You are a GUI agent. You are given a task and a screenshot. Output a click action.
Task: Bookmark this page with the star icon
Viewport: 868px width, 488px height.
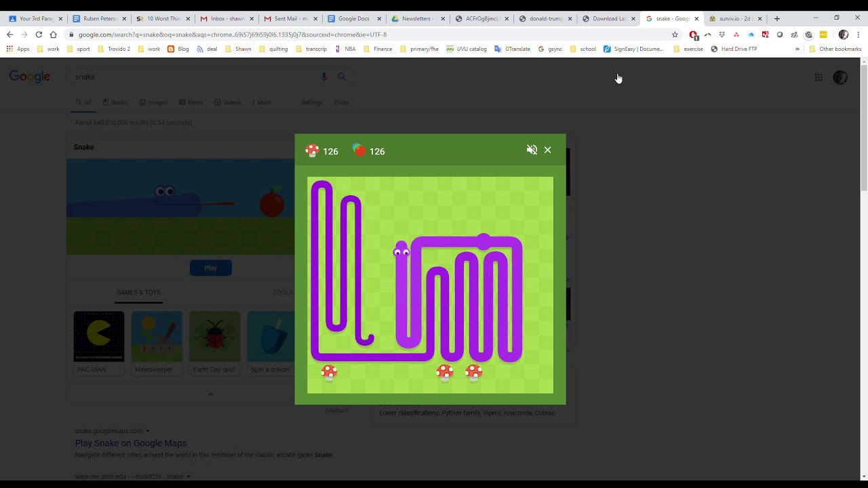click(x=675, y=35)
